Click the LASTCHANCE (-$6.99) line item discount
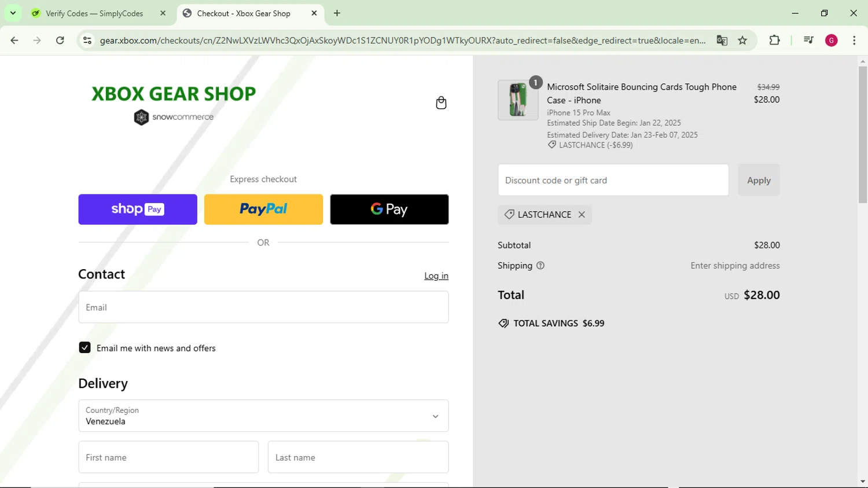 pos(590,145)
